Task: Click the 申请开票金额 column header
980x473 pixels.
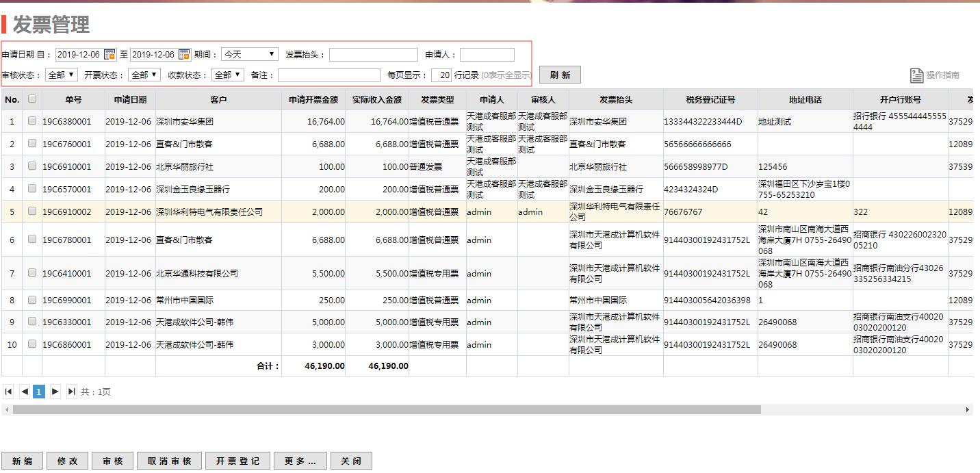Action: 313,100
